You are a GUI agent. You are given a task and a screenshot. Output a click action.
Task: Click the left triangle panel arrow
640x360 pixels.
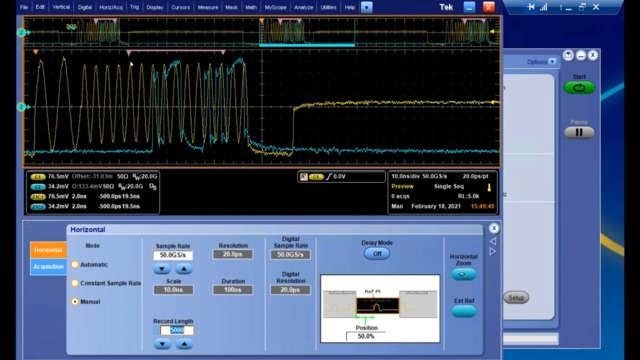493,241
